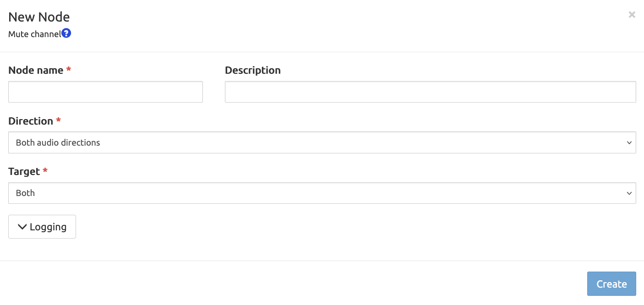Screen dimensions: 644x305
Task: Click the Node name label
Action: [x=36, y=70]
